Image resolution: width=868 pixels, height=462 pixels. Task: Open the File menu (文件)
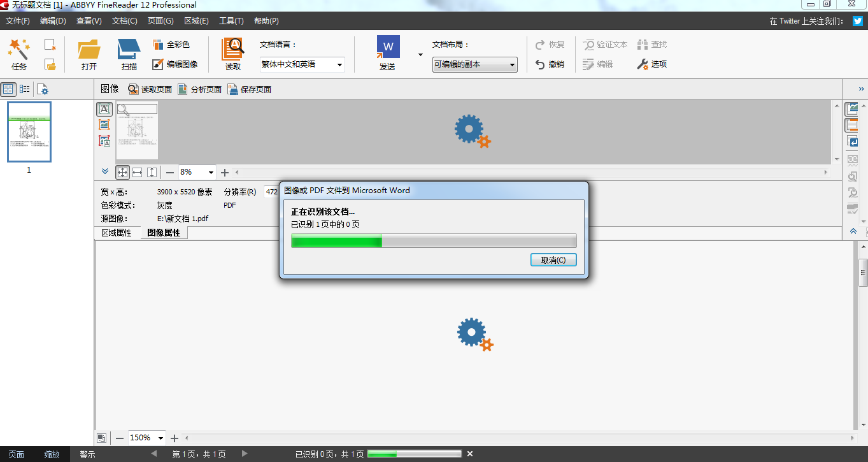point(18,21)
